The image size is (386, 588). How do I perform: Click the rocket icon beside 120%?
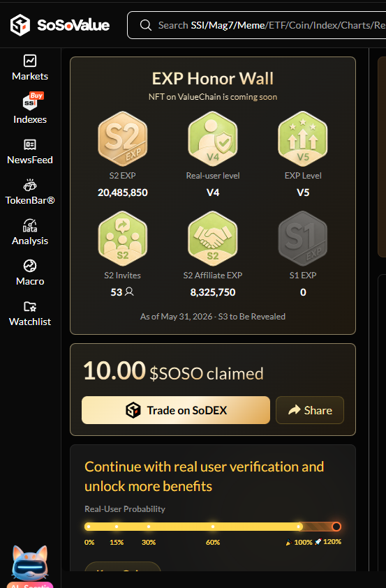click(x=318, y=542)
